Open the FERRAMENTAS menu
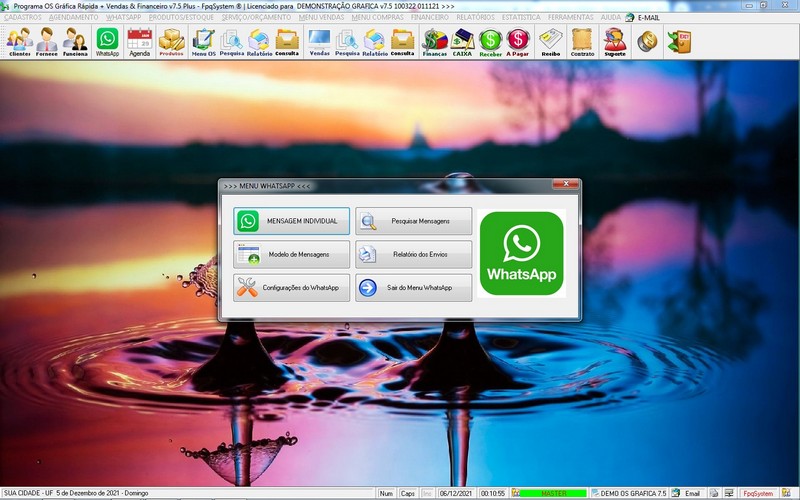Viewport: 800px width, 500px height. coord(570,17)
